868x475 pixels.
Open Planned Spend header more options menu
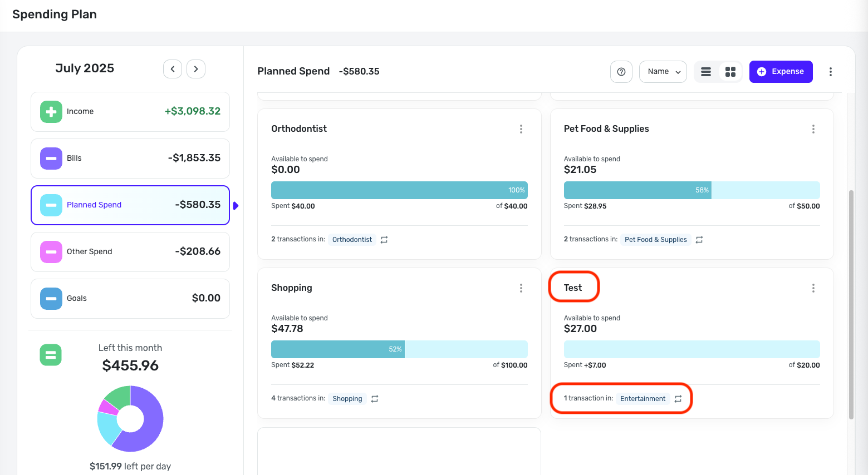[831, 72]
